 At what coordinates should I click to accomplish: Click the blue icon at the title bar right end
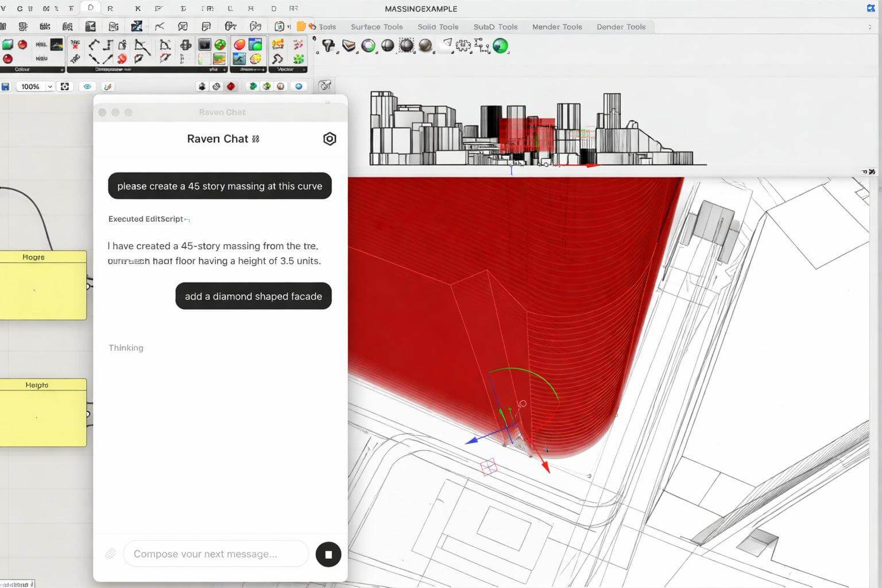pyautogui.click(x=871, y=8)
